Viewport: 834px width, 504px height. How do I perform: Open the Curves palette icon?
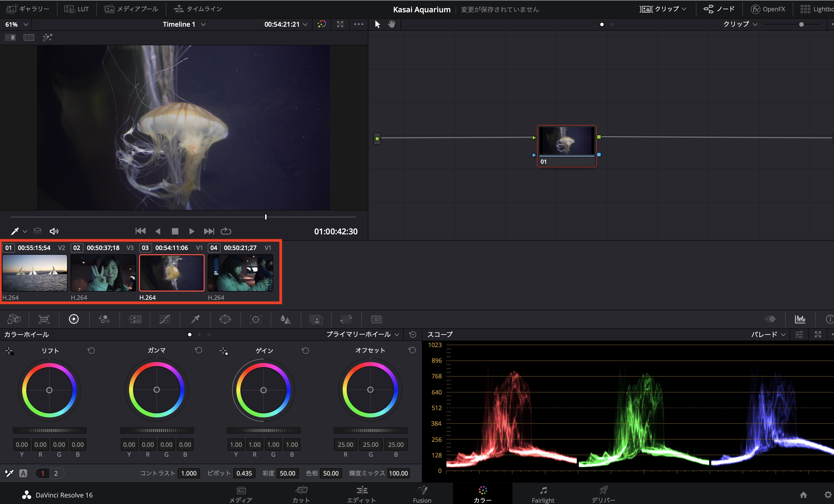point(165,319)
